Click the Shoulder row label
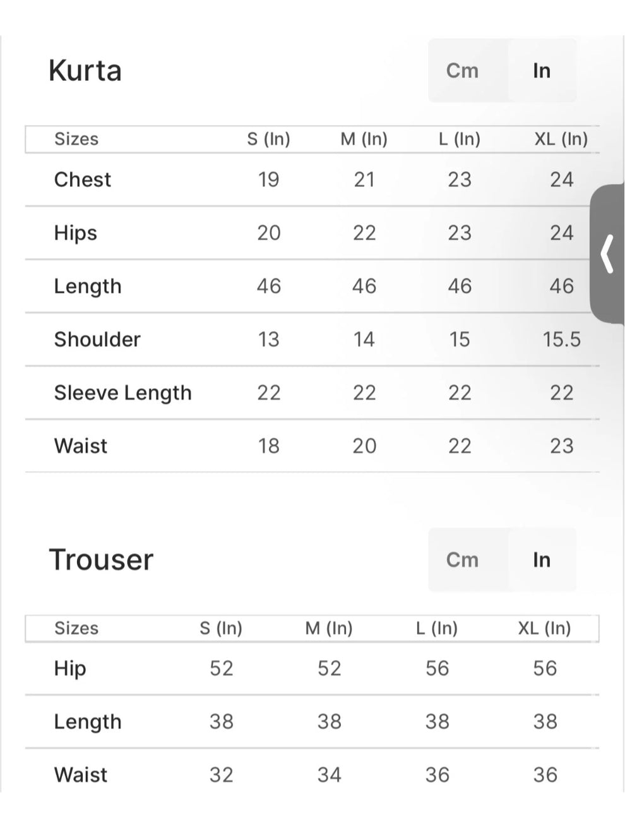This screenshot has width=625, height=840. (97, 339)
